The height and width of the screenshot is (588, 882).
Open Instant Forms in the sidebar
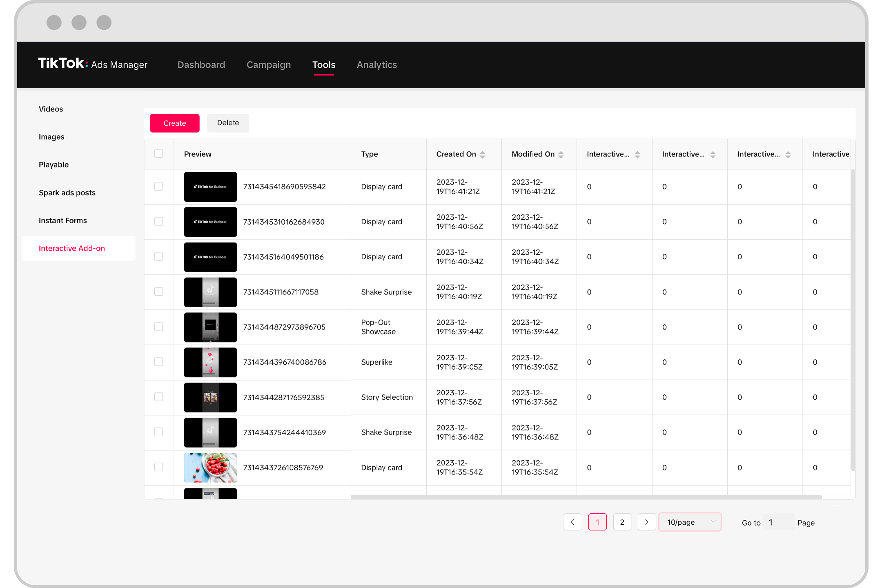[x=63, y=220]
